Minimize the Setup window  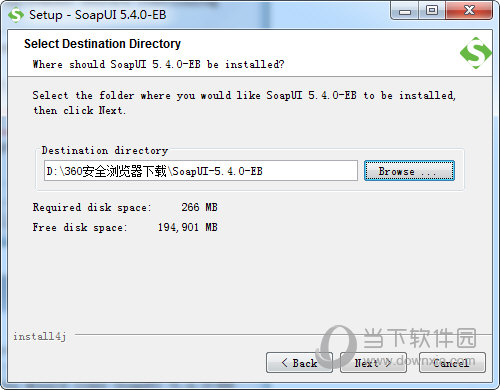coord(405,11)
